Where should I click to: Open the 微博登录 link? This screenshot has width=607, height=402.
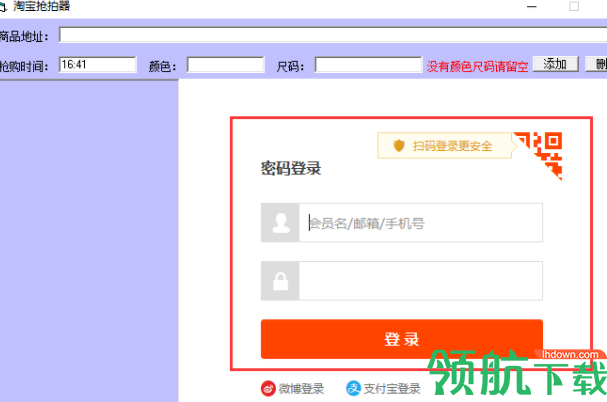[x=301, y=388]
